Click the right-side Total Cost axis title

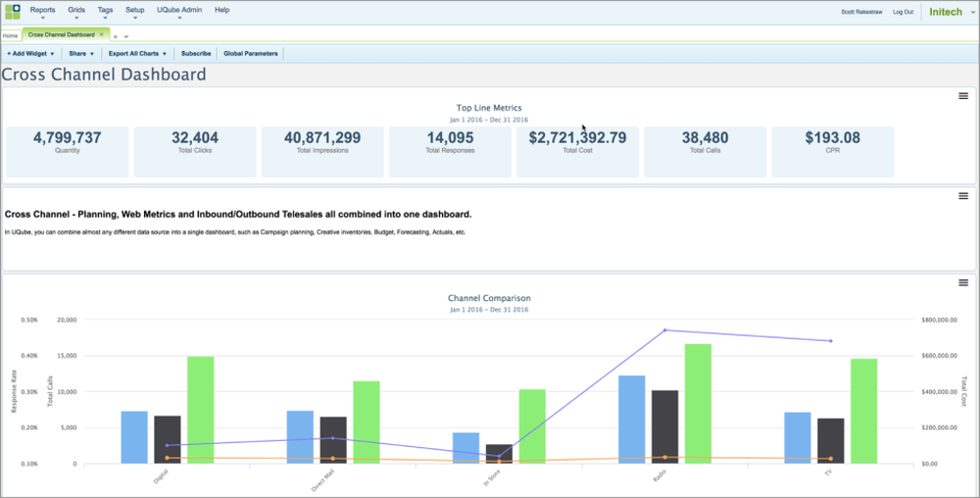point(963,391)
